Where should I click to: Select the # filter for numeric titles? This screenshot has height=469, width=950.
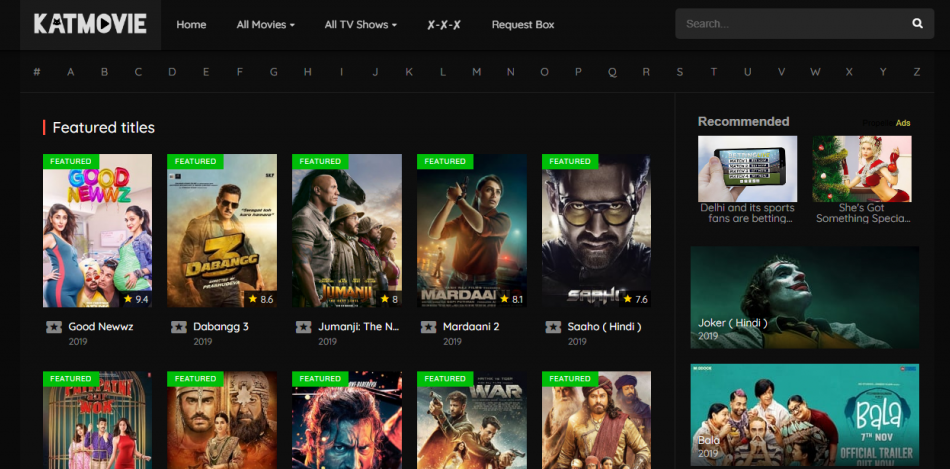(x=37, y=72)
